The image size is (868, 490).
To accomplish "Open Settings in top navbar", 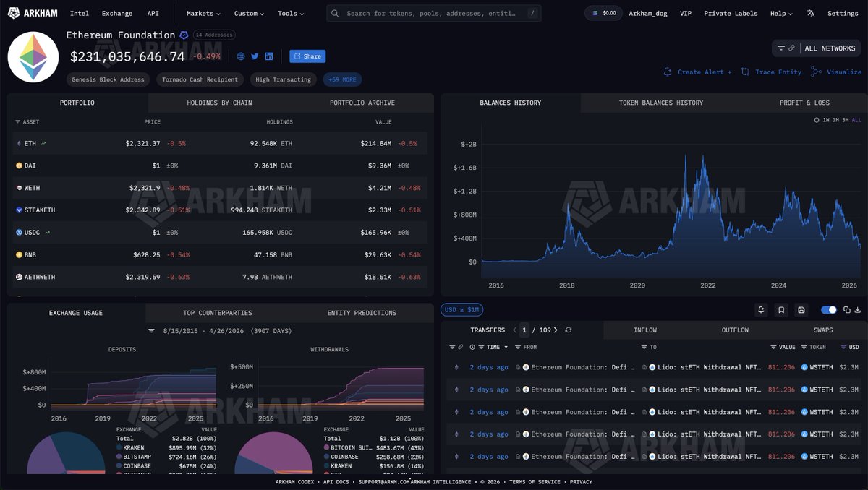I will [x=843, y=13].
